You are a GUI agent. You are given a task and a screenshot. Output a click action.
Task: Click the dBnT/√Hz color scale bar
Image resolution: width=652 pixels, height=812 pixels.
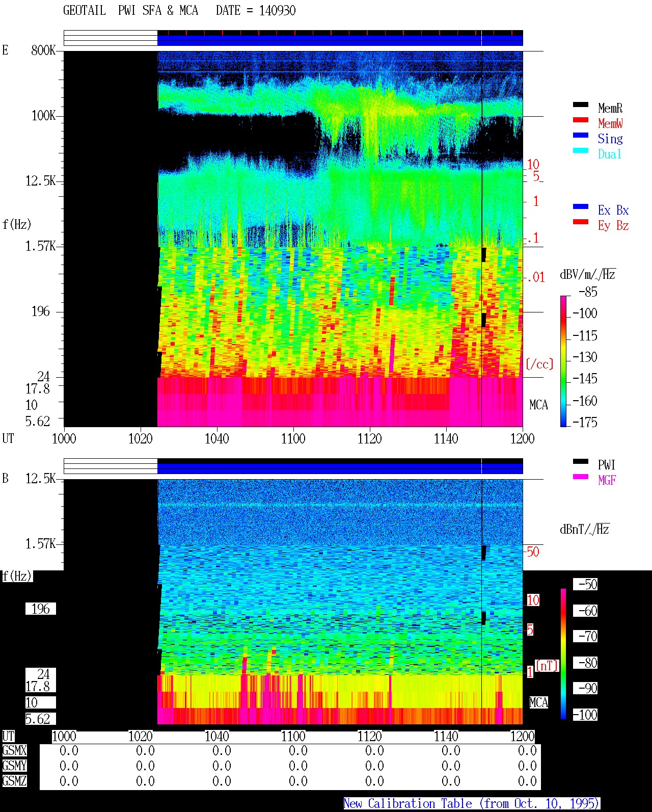tap(563, 654)
